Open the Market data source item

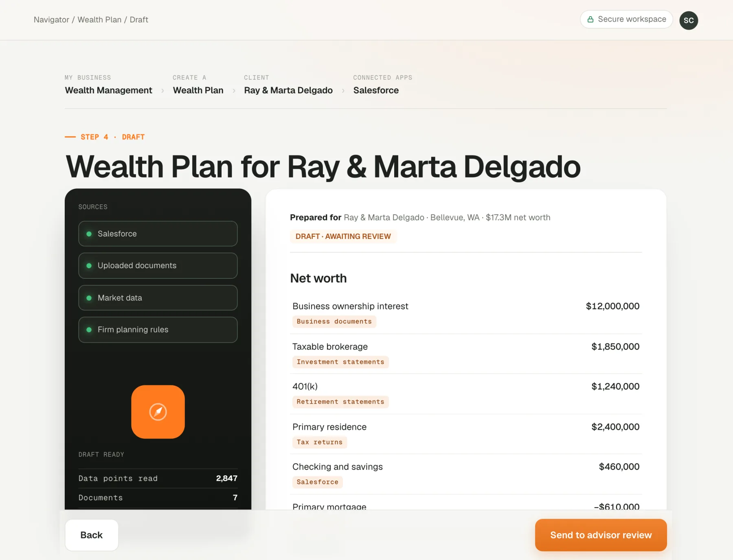[x=158, y=298]
